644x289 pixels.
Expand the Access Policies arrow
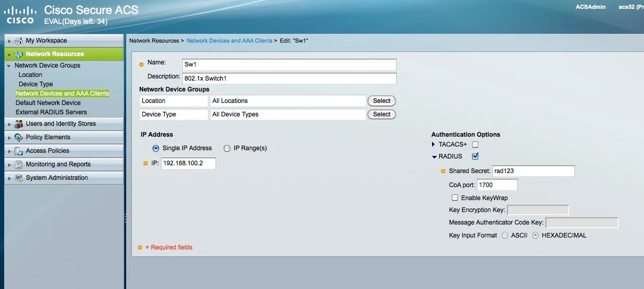9,151
